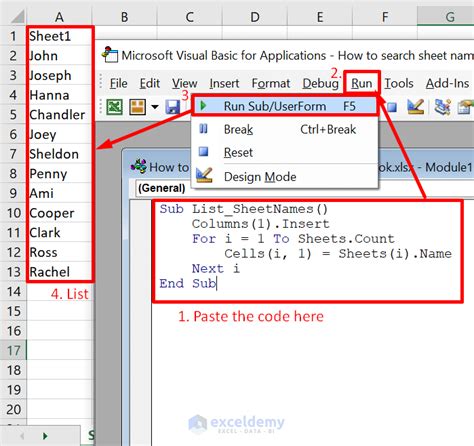Click the Reset square icon in toolbar
The image size is (474, 446).
392,107
